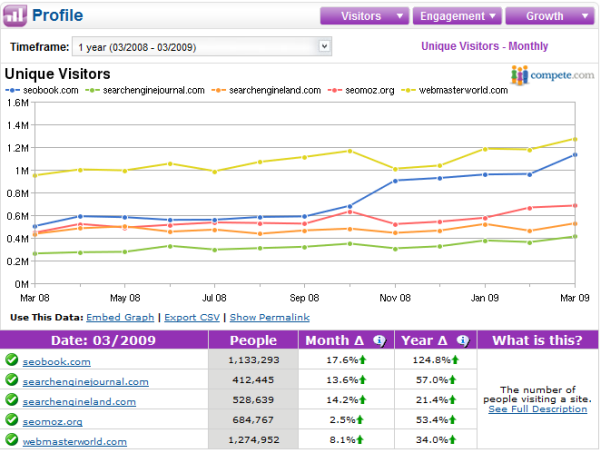Click the compete.com logo
This screenshot has height=451, width=600.
tap(553, 75)
